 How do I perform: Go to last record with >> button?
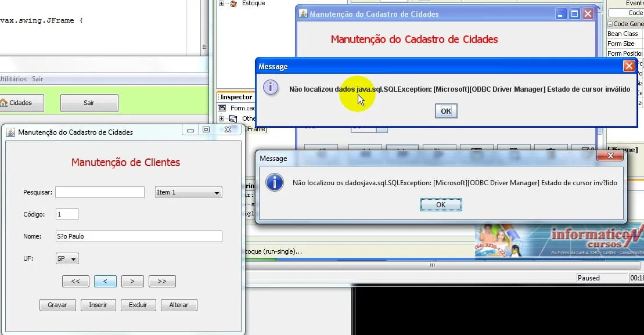(x=162, y=281)
